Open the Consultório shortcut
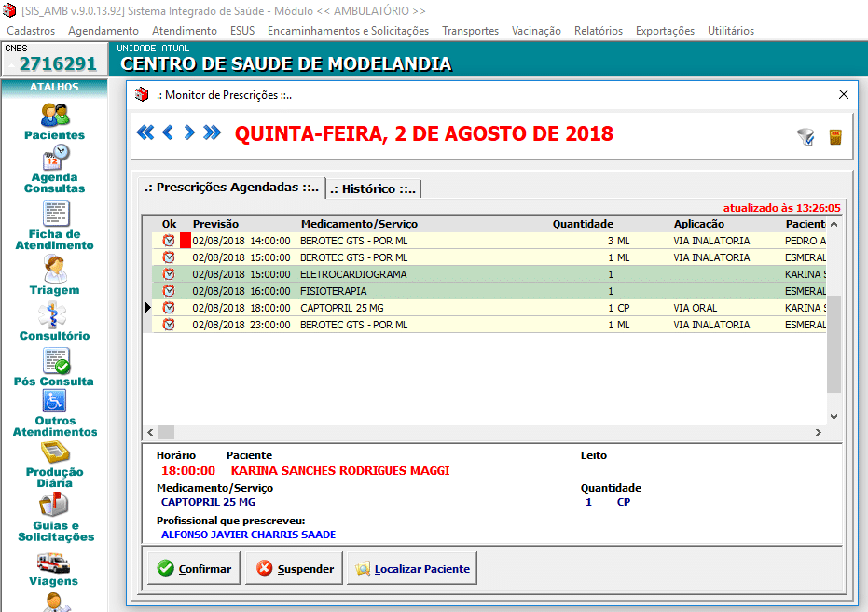The height and width of the screenshot is (612, 868). coord(54,315)
